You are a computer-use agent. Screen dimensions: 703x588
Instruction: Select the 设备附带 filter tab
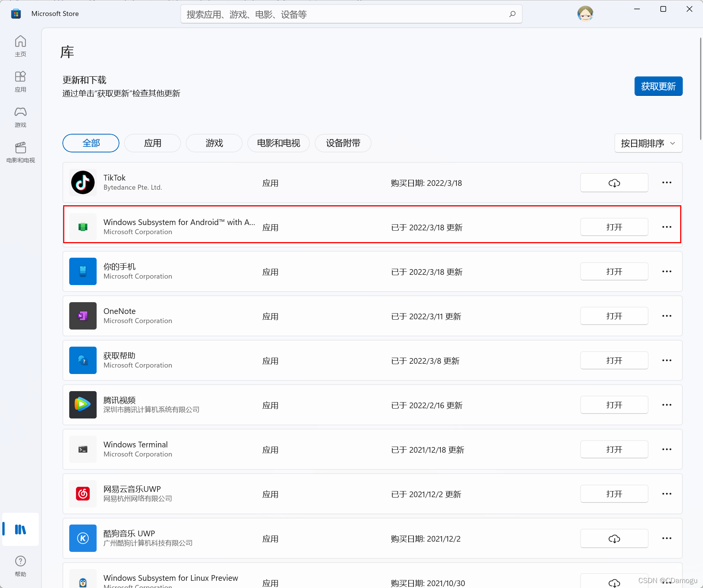[343, 143]
